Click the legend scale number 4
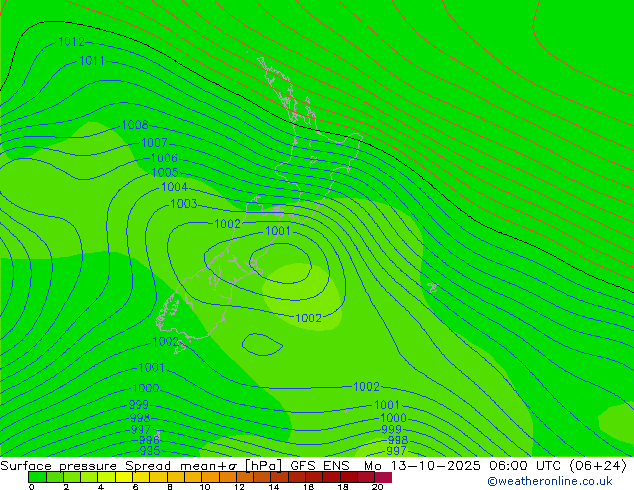634x490 pixels. point(101,487)
